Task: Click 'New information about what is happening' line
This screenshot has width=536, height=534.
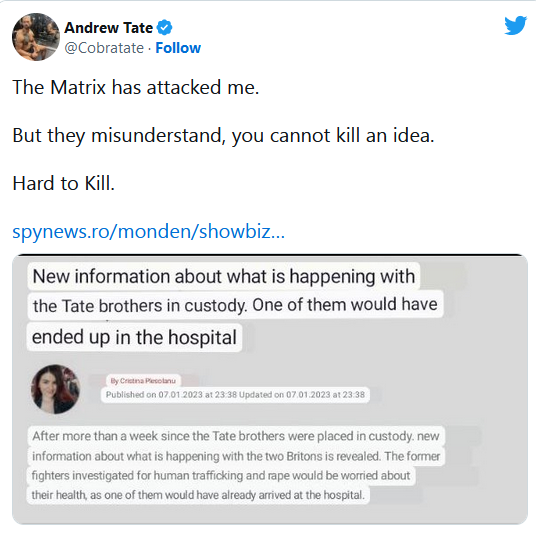Action: click(x=224, y=276)
